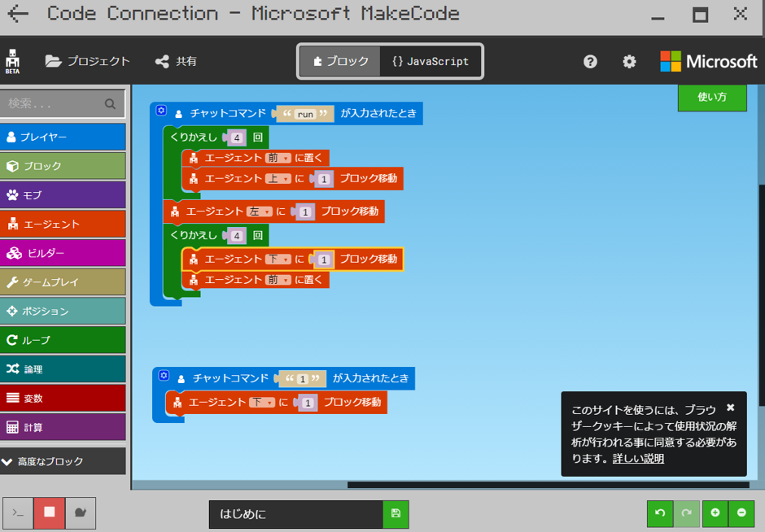Zoom in the block workspace

715,513
